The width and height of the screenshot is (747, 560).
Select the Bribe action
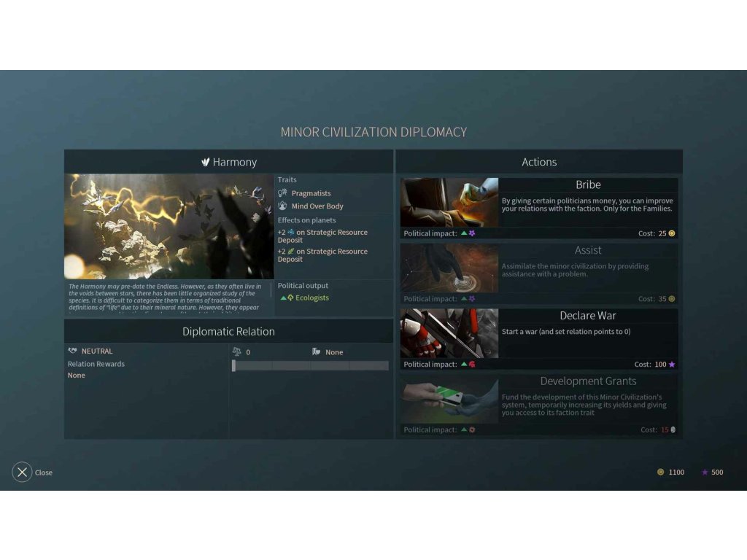(539, 208)
